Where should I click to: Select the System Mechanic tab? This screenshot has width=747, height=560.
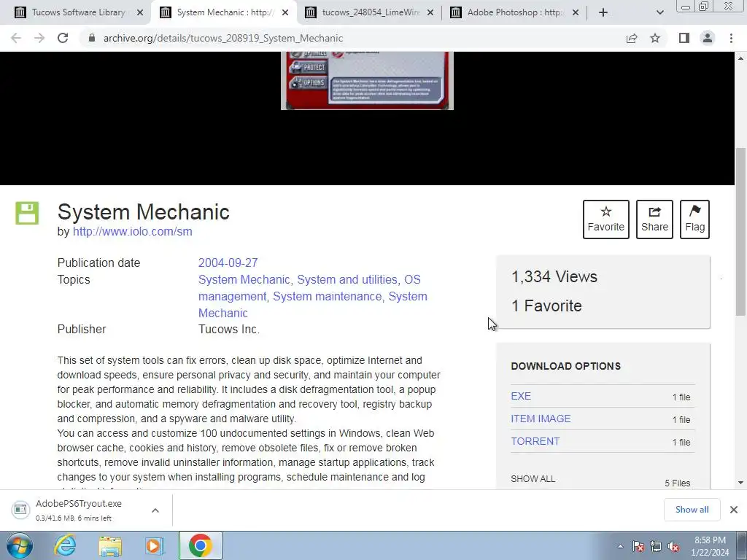(x=225, y=12)
